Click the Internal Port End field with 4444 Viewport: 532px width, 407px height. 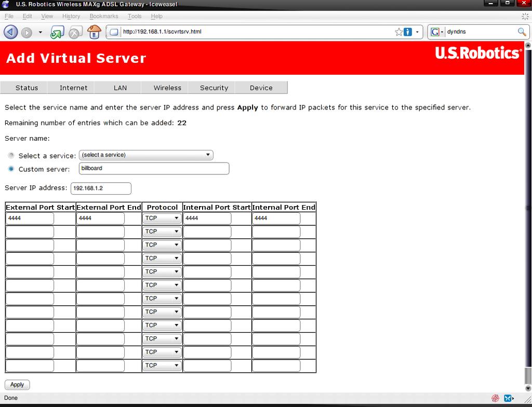(276, 219)
